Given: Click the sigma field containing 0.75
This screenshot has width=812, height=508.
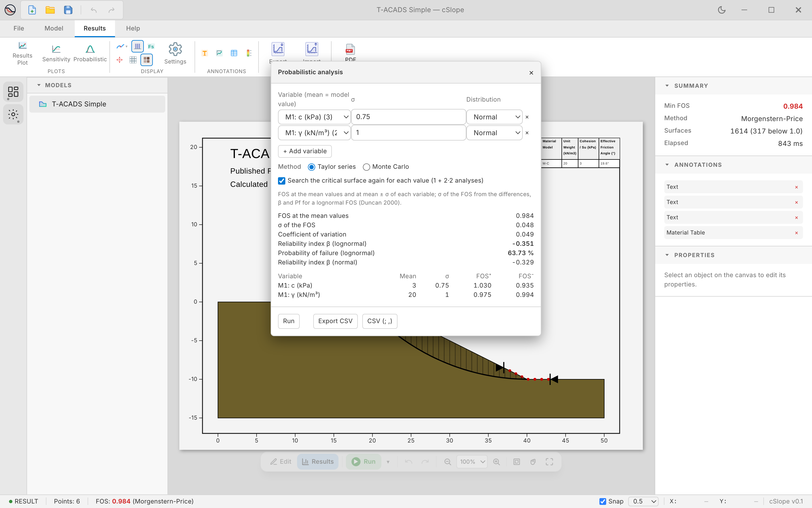Looking at the screenshot, I should 408,117.
